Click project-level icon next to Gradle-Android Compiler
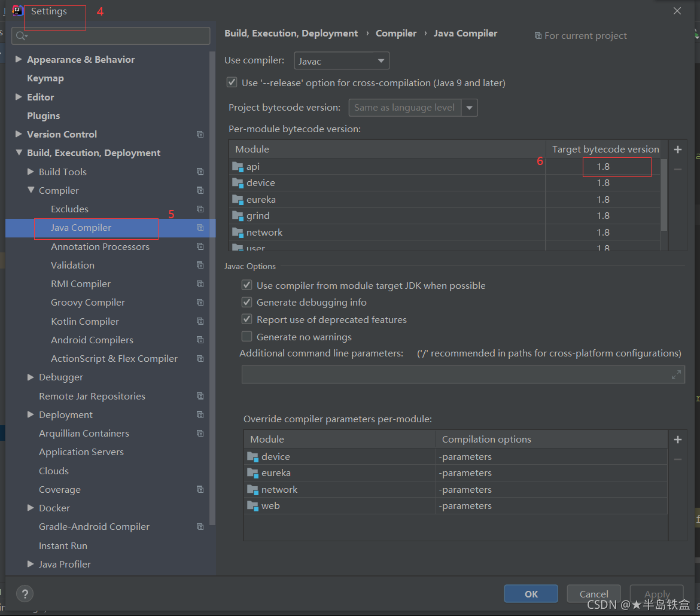The height and width of the screenshot is (616, 700). click(x=200, y=527)
